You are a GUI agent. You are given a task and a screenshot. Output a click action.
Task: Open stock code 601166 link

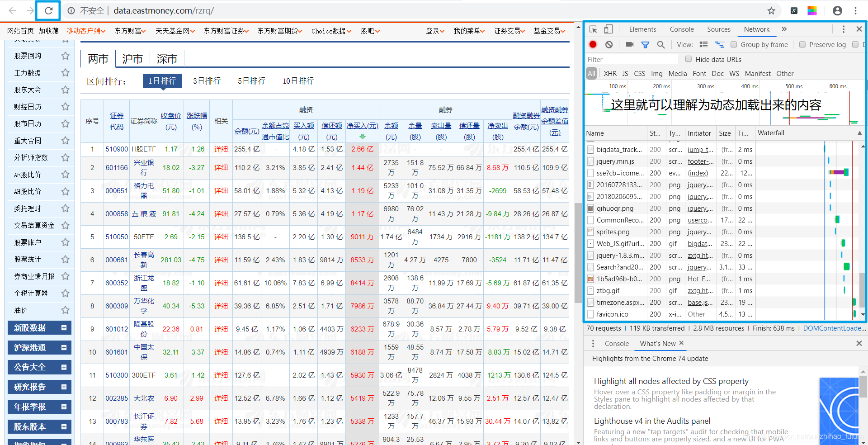117,168
